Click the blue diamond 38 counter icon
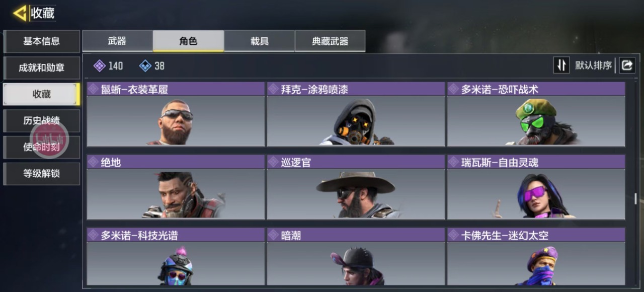644x292 pixels. (x=145, y=65)
